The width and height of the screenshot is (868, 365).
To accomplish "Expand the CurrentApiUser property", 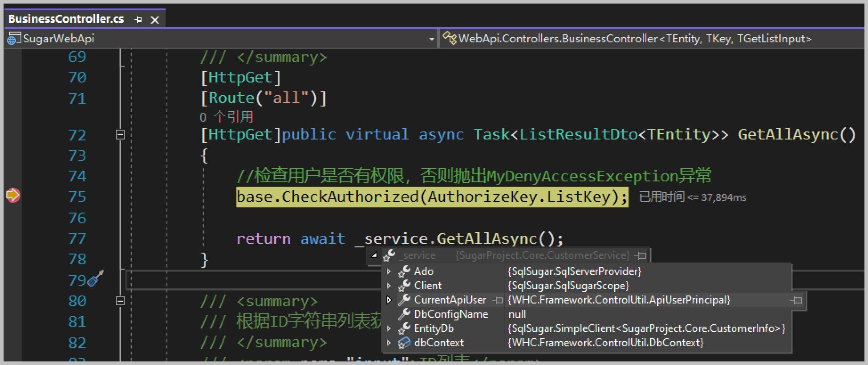I will (x=389, y=300).
